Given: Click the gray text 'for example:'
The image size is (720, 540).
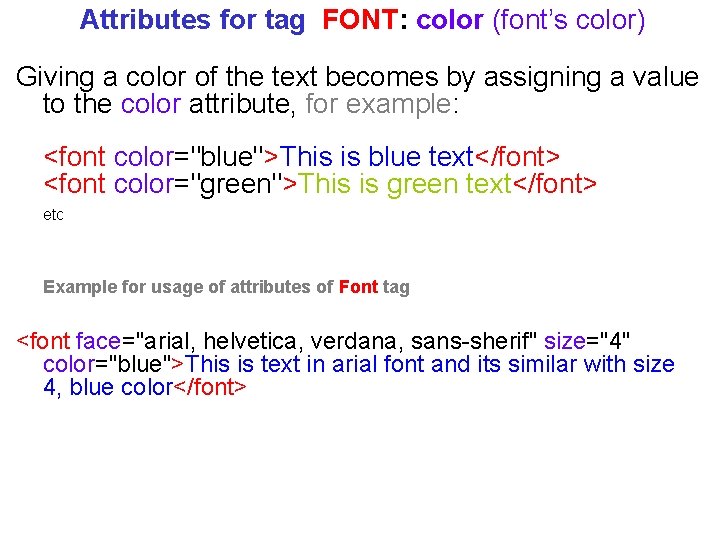Looking at the screenshot, I should (x=382, y=105).
